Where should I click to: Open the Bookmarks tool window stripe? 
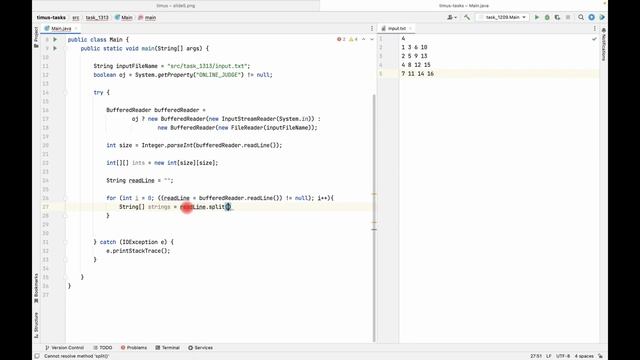(36, 288)
